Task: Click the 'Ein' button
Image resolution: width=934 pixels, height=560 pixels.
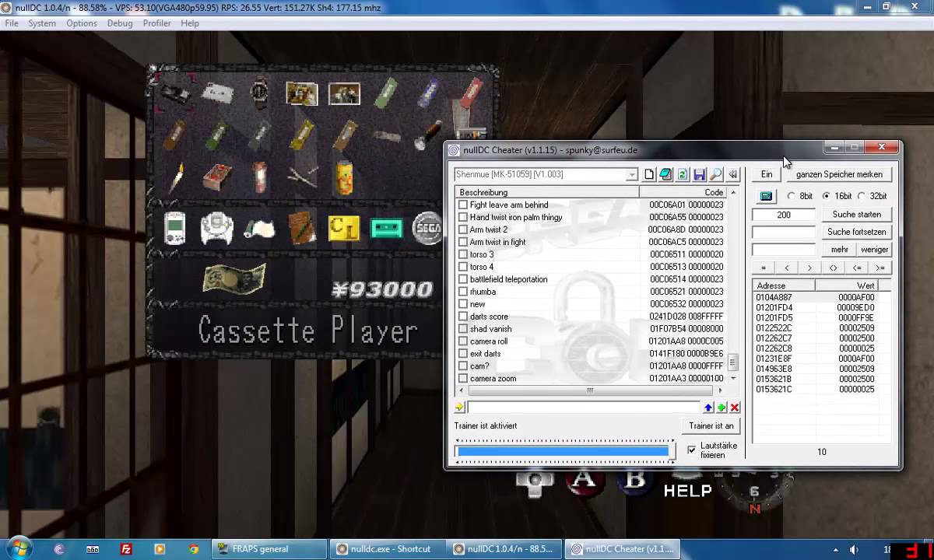Action: (x=767, y=174)
